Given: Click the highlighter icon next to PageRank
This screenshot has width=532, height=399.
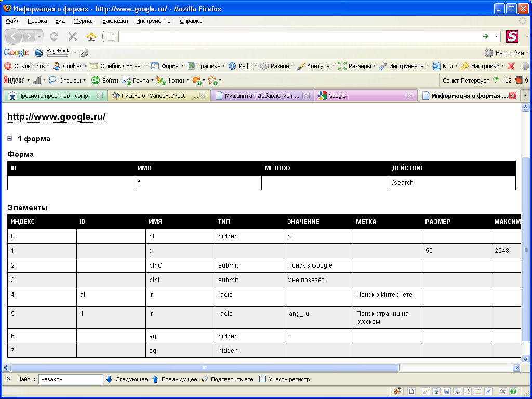Looking at the screenshot, I should [85, 52].
